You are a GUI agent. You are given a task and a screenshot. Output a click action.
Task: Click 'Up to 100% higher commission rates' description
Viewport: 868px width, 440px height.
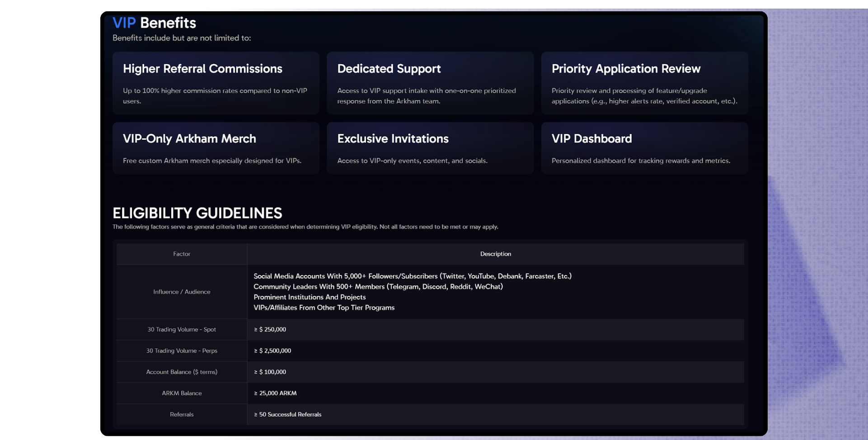coord(215,96)
